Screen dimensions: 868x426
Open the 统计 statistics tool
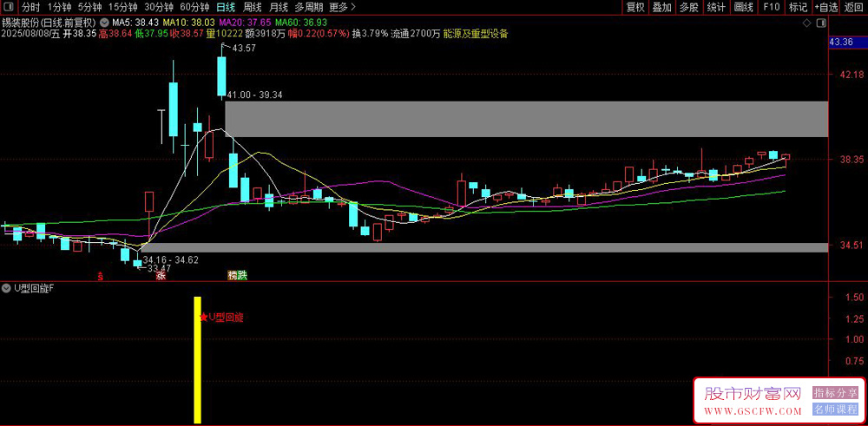coord(716,7)
